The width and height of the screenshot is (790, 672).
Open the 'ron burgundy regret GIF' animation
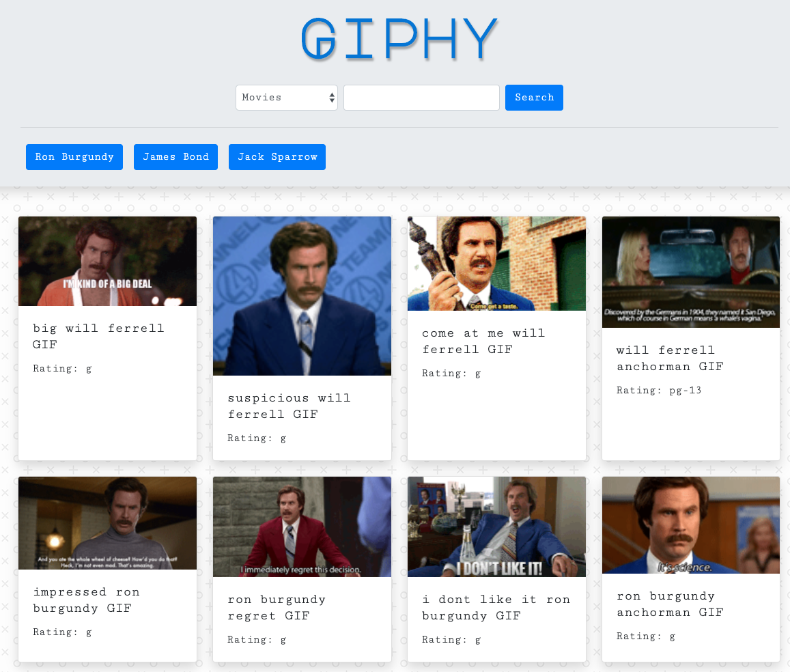pos(302,526)
